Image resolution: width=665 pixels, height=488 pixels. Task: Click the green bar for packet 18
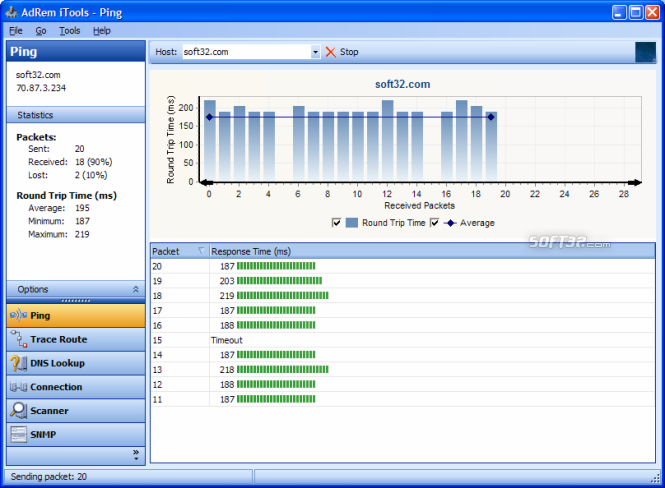pos(283,296)
